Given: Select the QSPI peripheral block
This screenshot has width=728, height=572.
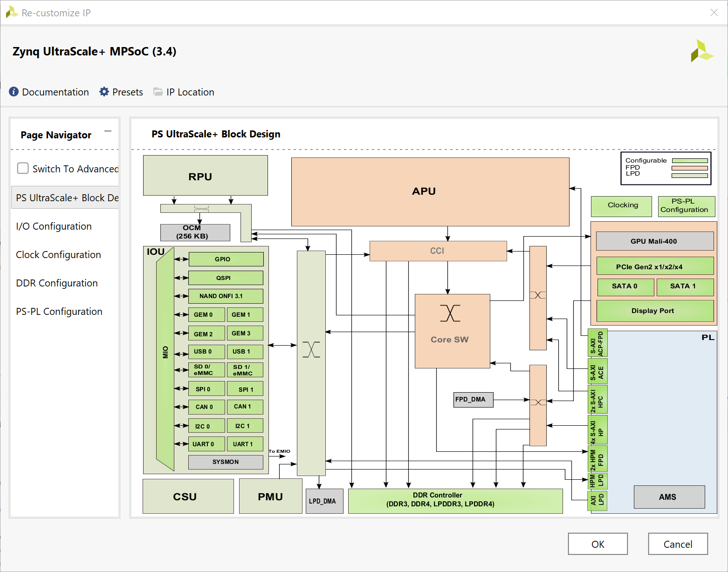Looking at the screenshot, I should 226,278.
